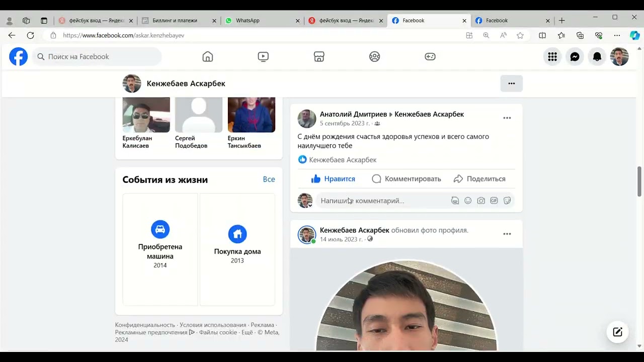Open the Video (Watch) icon
Viewport: 644px width, 362px height.
click(263, 57)
